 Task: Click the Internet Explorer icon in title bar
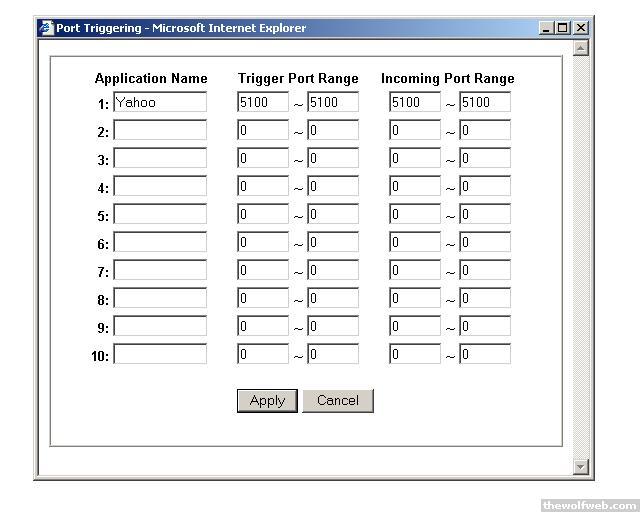(46, 28)
